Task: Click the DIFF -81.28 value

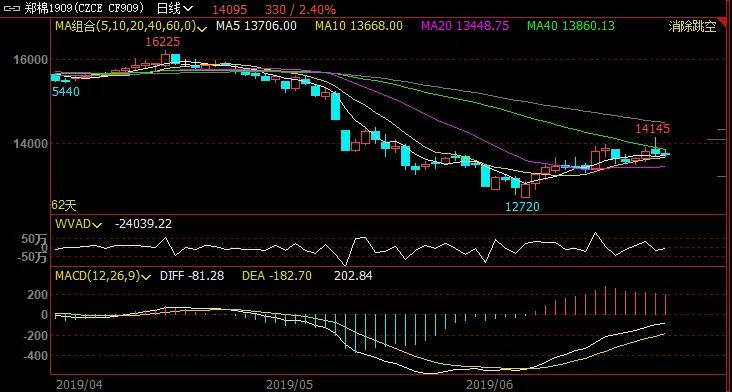Action: click(x=192, y=276)
